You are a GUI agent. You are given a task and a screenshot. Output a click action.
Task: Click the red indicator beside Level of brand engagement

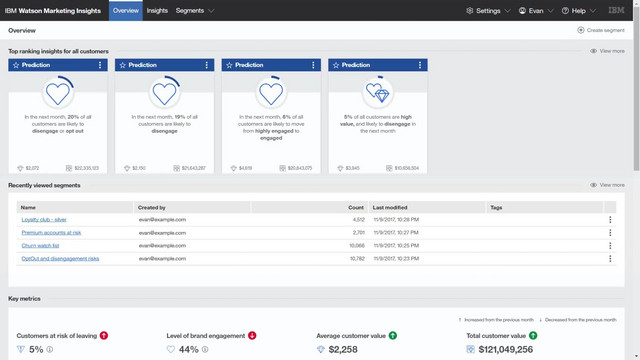pyautogui.click(x=252, y=336)
